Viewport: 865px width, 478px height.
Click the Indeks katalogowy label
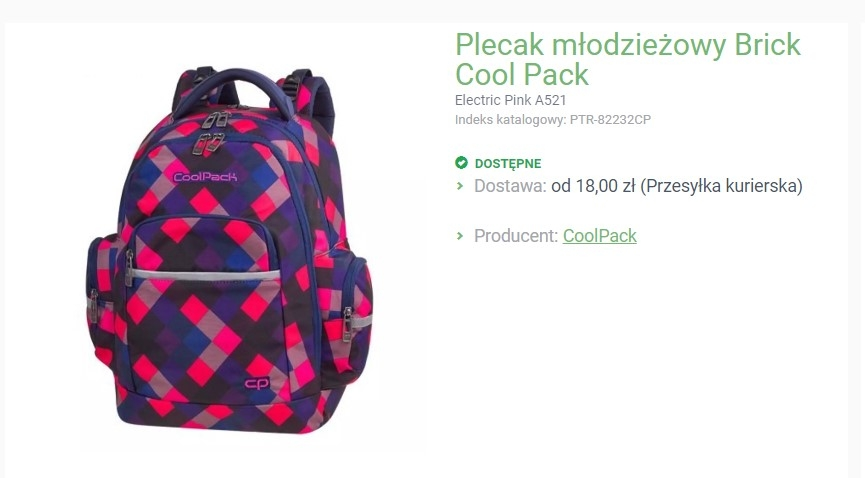click(510, 120)
